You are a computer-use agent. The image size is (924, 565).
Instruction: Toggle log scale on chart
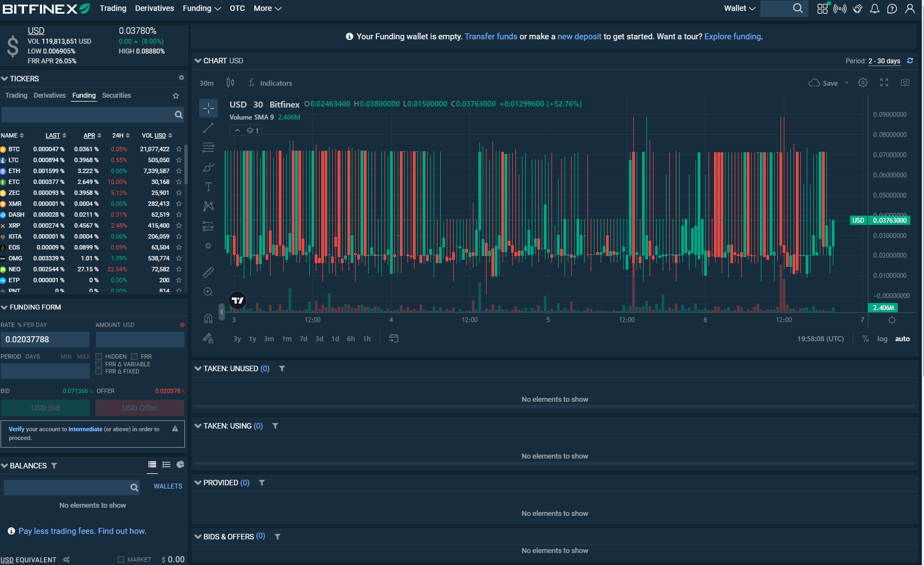[x=882, y=339]
